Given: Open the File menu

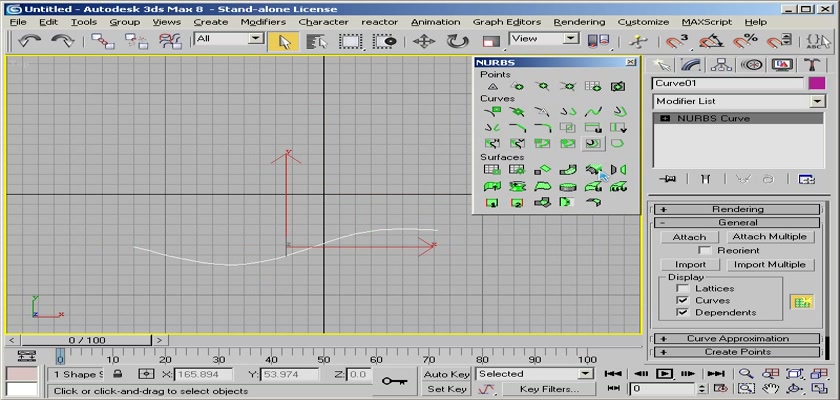Looking at the screenshot, I should (18, 22).
